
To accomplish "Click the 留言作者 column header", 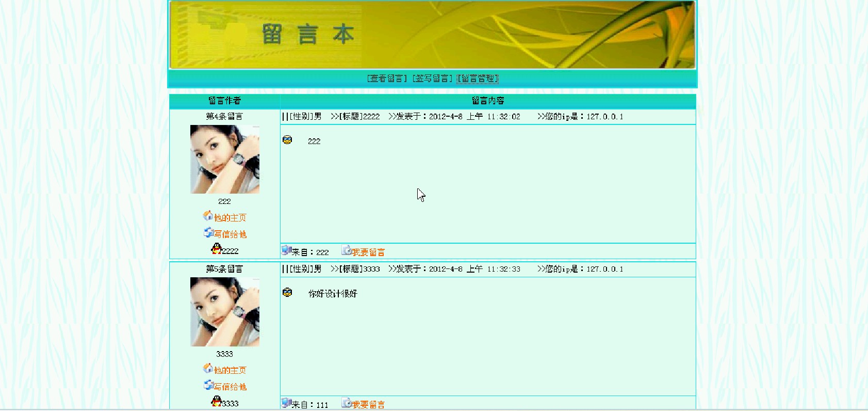I will coord(224,101).
